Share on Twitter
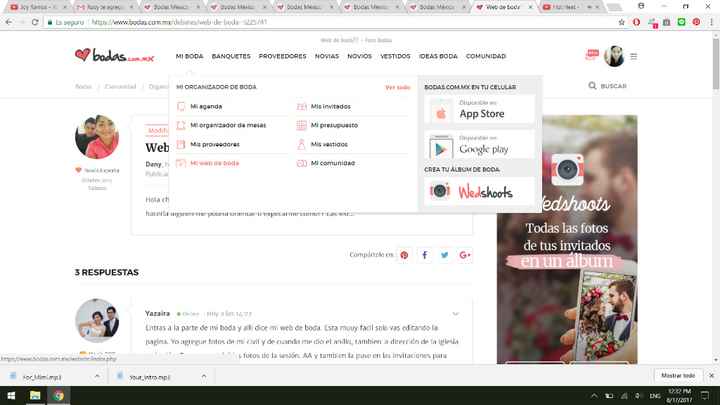 tap(444, 255)
